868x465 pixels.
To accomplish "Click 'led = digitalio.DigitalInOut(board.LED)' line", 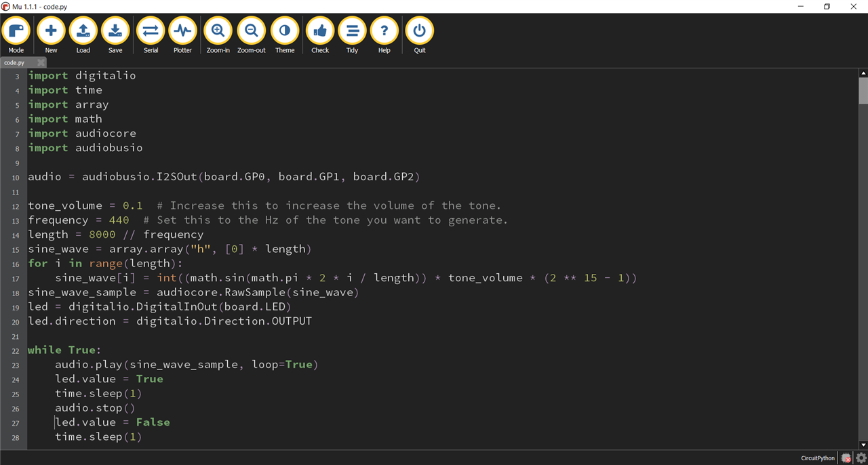I will pos(159,306).
